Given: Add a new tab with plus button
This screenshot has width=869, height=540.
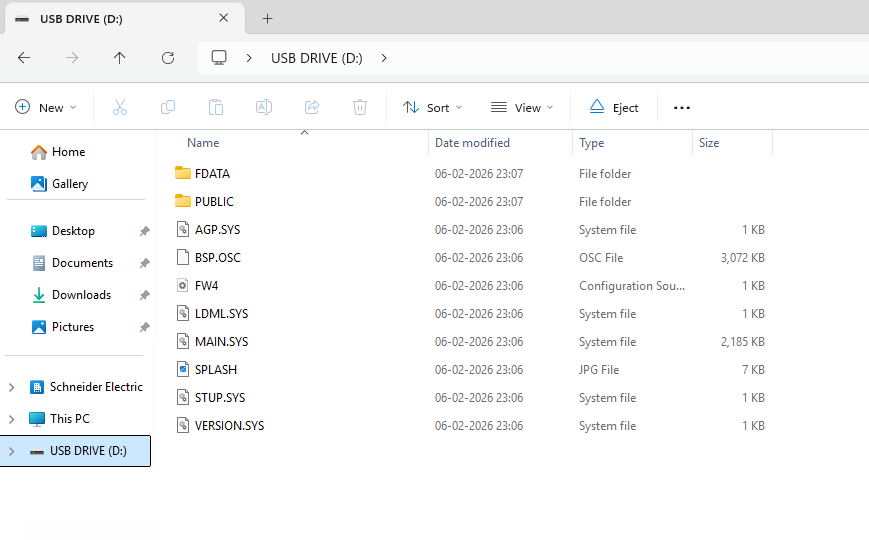Looking at the screenshot, I should pyautogui.click(x=267, y=18).
